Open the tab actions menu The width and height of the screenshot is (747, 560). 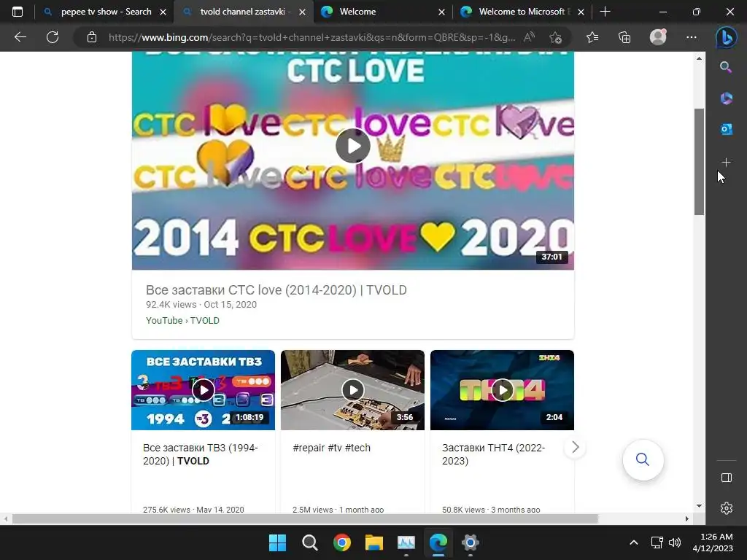tap(18, 12)
